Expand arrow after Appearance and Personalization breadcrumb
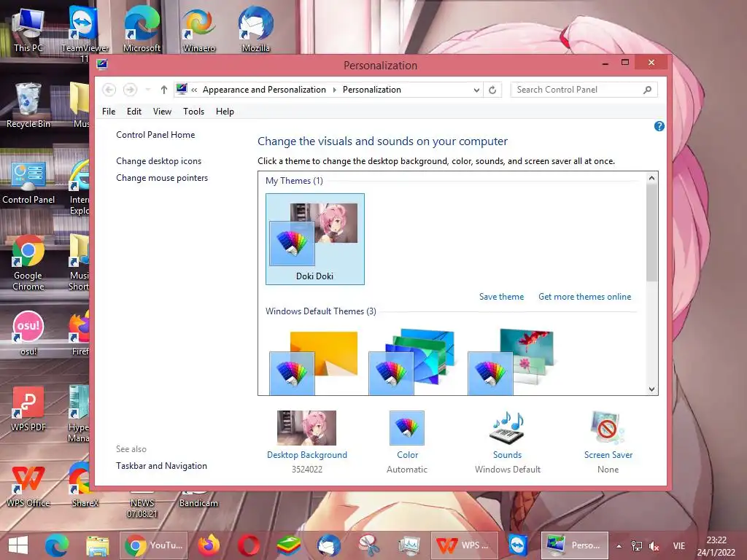Viewport: 747px width, 560px height. [x=334, y=90]
